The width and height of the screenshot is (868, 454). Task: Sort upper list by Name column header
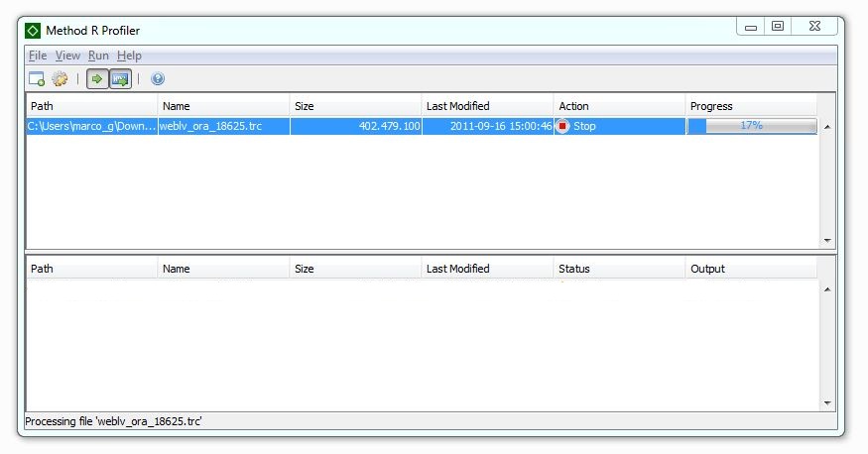223,106
